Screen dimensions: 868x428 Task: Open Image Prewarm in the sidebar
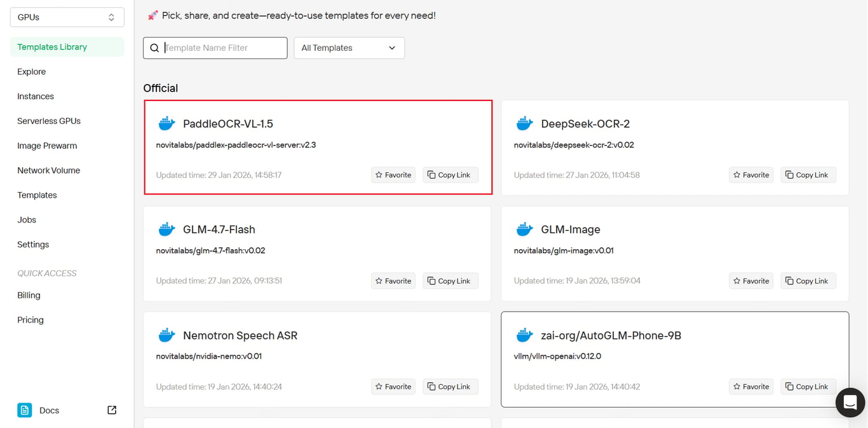pos(47,146)
